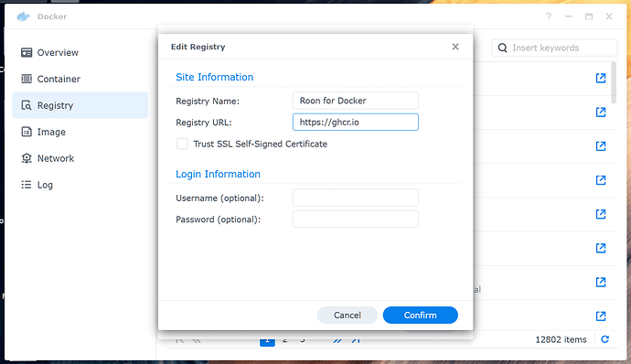Click the Registry URL field

(356, 122)
